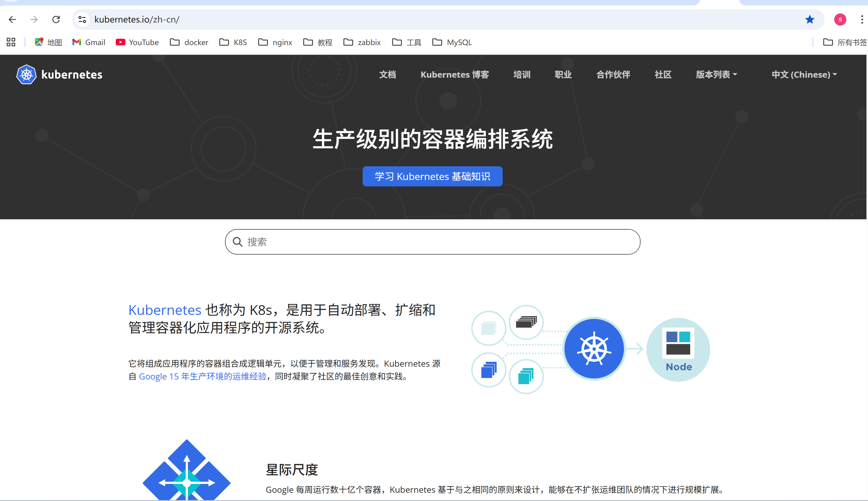Open the Gmail bookmark
Screen dimensions: 868x501
pos(89,42)
